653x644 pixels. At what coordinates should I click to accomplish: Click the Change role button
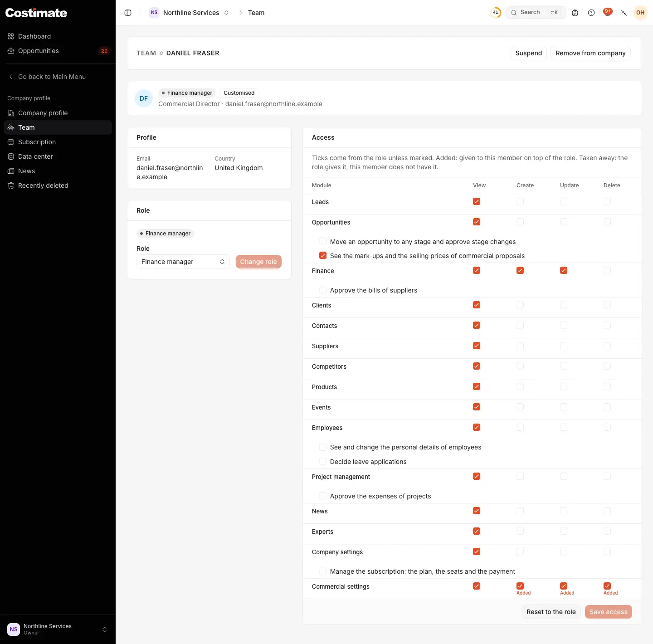point(258,262)
